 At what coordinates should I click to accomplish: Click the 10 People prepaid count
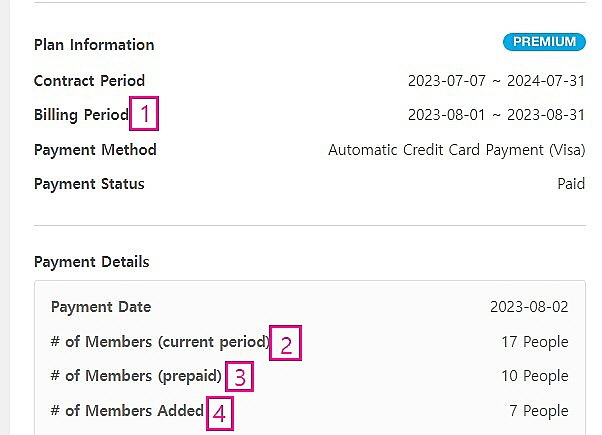point(535,376)
